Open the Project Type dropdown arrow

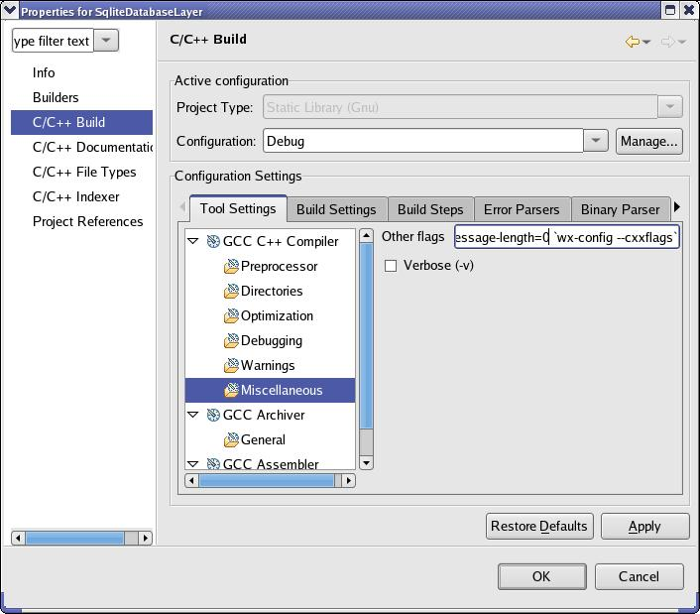pos(669,107)
